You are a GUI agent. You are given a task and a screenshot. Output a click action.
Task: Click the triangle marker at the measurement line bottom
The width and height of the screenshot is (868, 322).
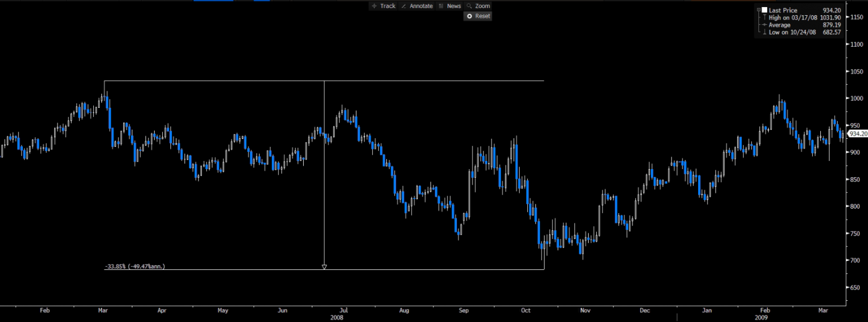tap(324, 267)
